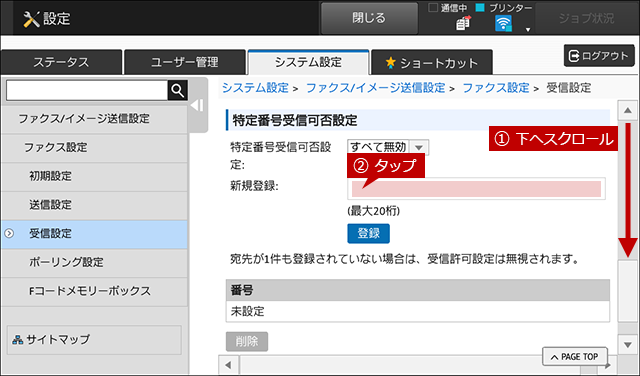Click the blue 登録 button
Image resolution: width=640 pixels, height=376 pixels.
(x=369, y=234)
